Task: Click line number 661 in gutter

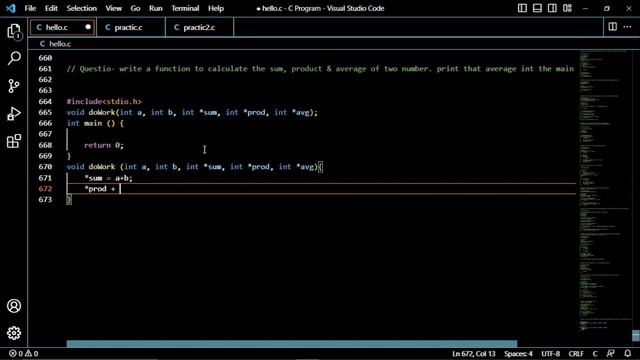Action: [45, 69]
